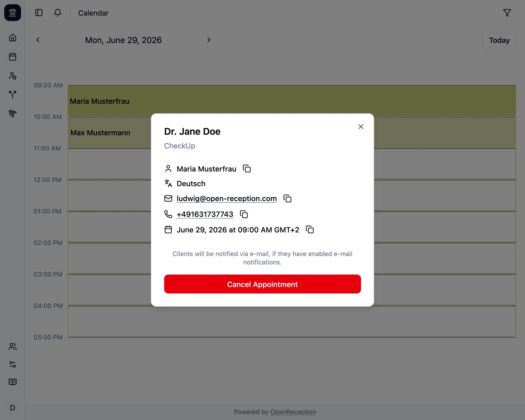This screenshot has height=420, width=525.
Task: Open the settings sliders sidebar icon
Action: (13, 364)
